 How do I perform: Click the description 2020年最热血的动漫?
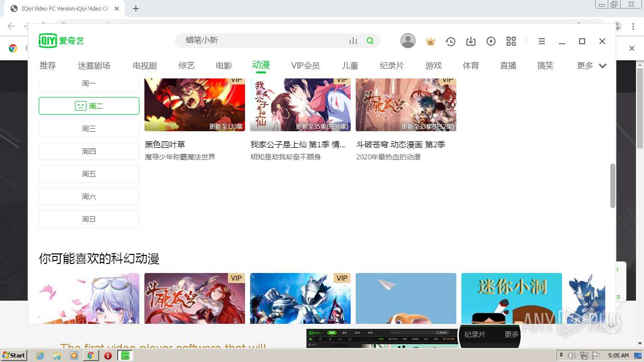[388, 157]
